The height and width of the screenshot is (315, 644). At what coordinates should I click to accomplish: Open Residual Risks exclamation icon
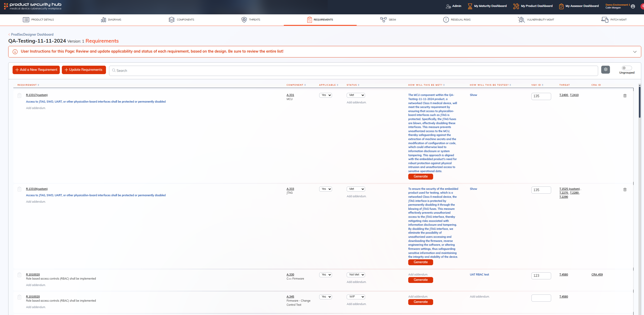pyautogui.click(x=446, y=19)
